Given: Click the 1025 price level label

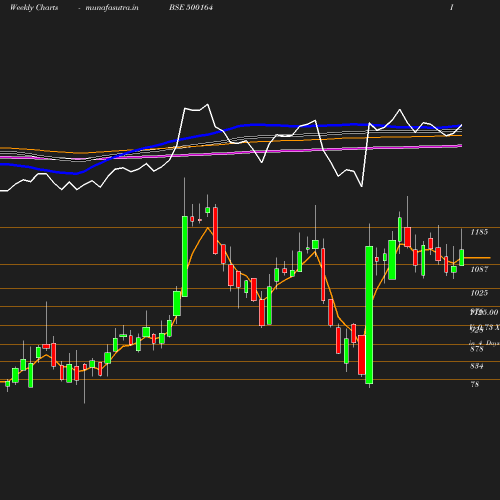Looking at the screenshot, I should tap(479, 293).
